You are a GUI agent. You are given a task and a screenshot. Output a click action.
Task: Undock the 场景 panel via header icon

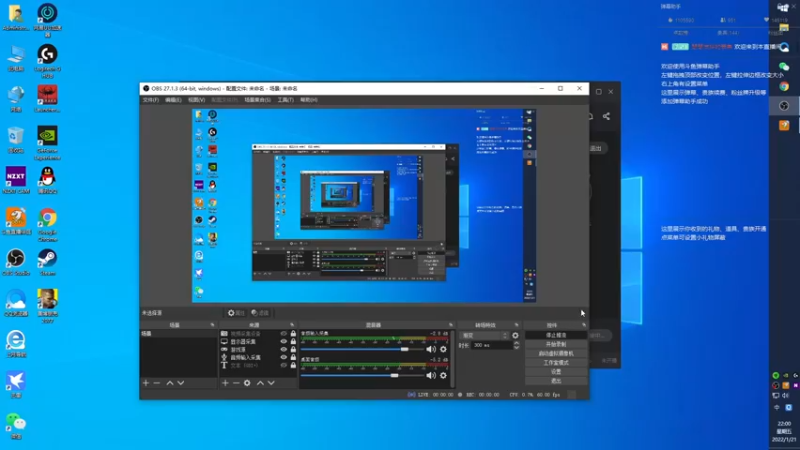[212, 325]
